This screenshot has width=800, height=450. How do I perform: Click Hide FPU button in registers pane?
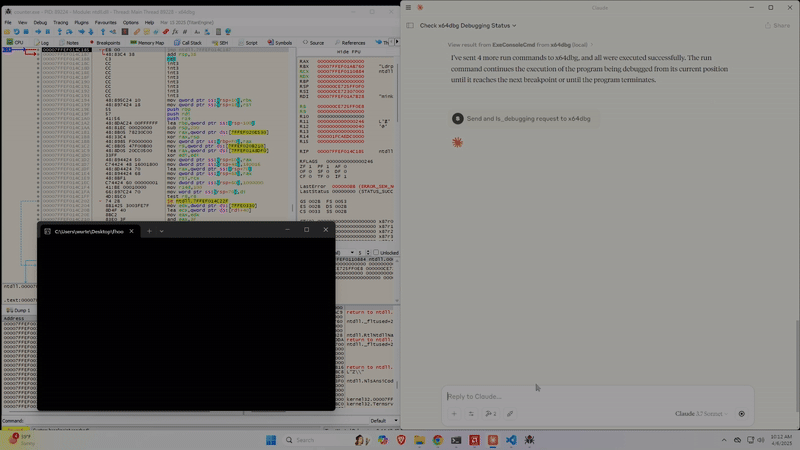tap(349, 52)
